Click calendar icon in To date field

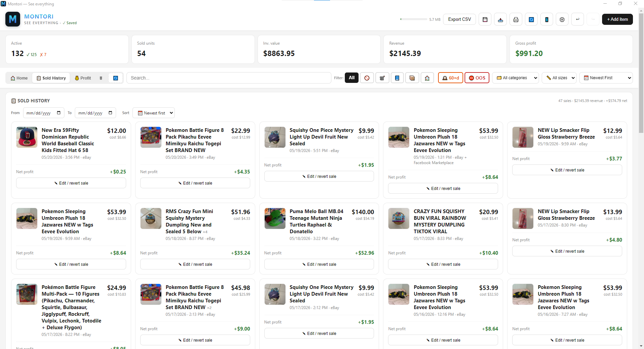[110, 113]
